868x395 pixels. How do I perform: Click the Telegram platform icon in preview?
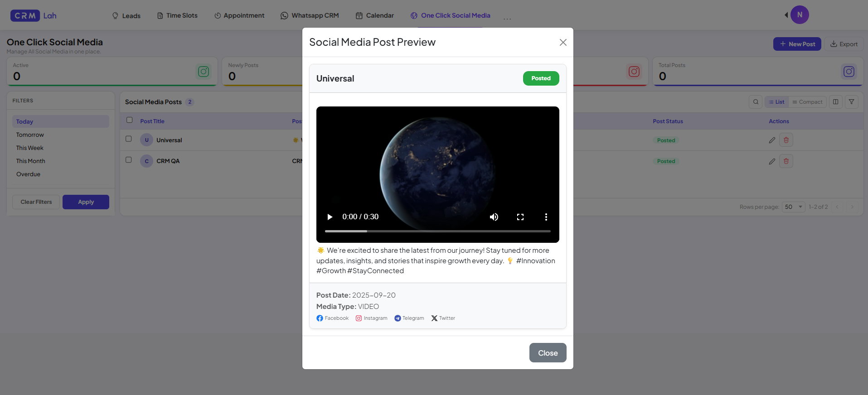pos(398,318)
